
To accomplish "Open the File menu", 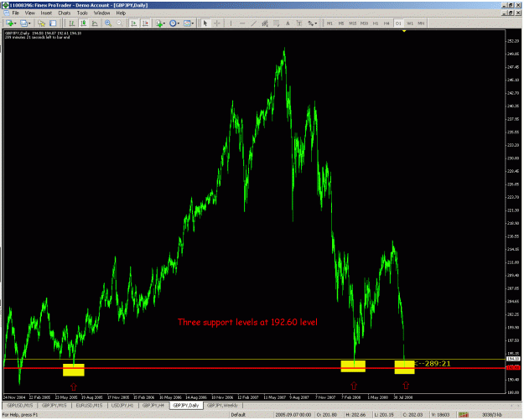I will [x=16, y=13].
